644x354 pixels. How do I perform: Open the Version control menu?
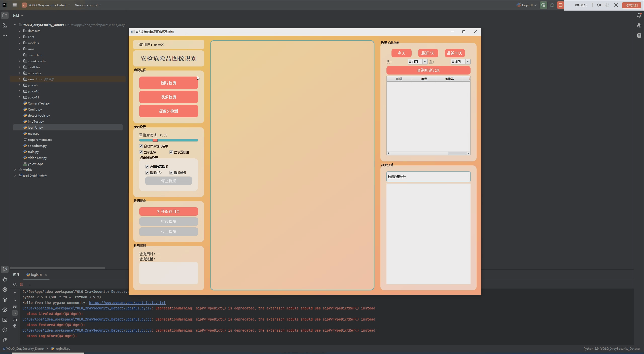pyautogui.click(x=88, y=5)
